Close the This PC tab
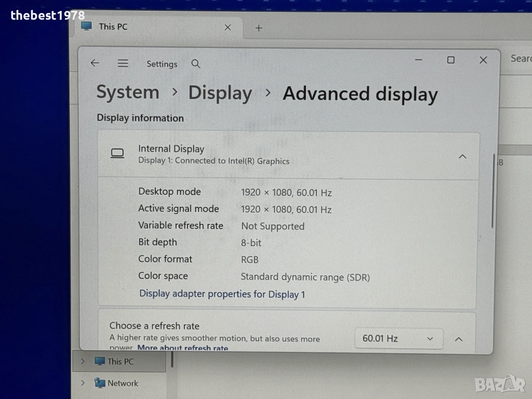 [x=228, y=28]
